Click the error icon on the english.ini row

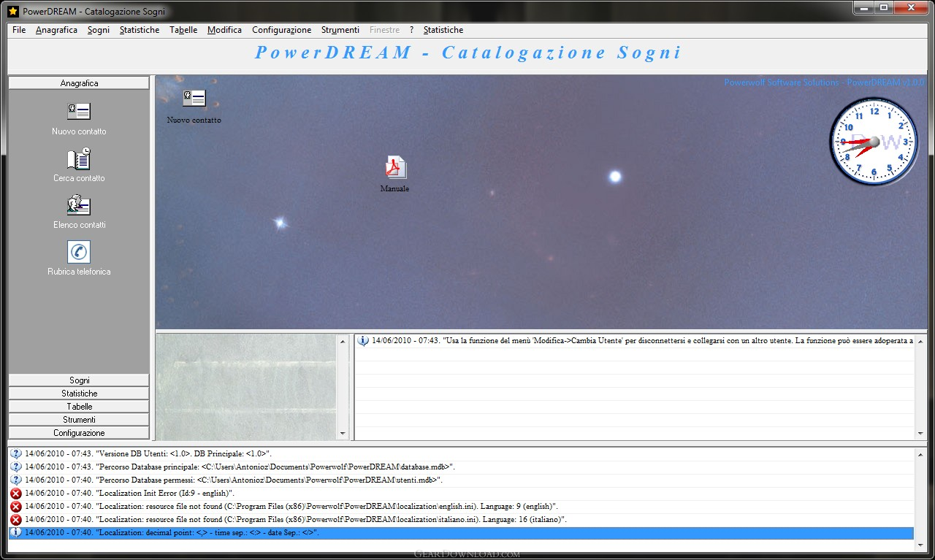click(x=16, y=506)
